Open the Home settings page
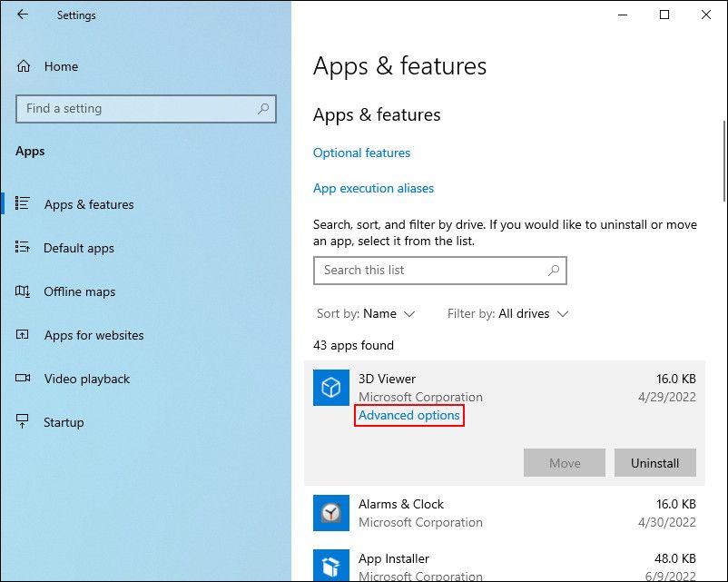 pos(62,66)
